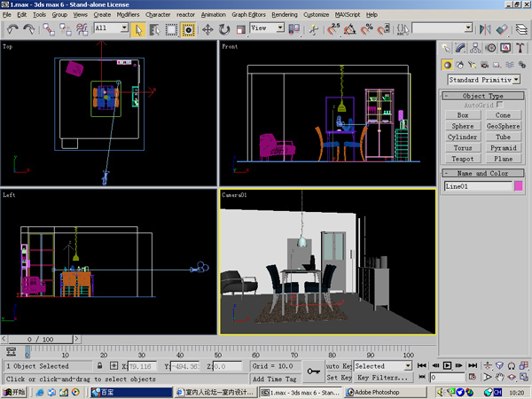532x399 pixels.
Task: Open Select by Name list
Action: [154, 29]
